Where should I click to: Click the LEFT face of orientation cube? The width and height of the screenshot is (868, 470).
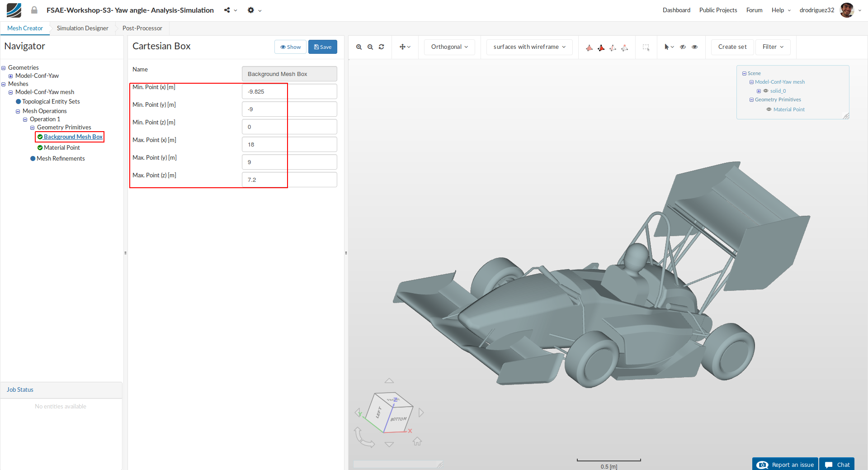click(x=379, y=412)
